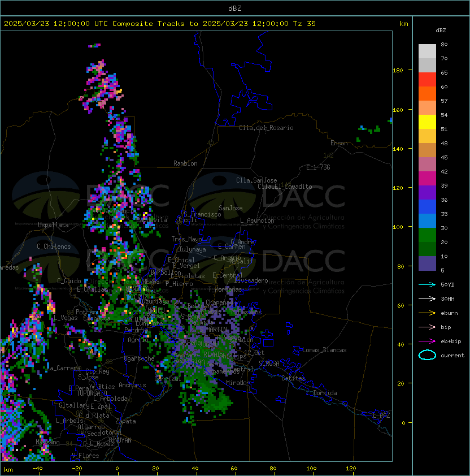Pick the bright yellow swatch in dBZ scale
This screenshot has height=476, width=470.
tap(427, 122)
